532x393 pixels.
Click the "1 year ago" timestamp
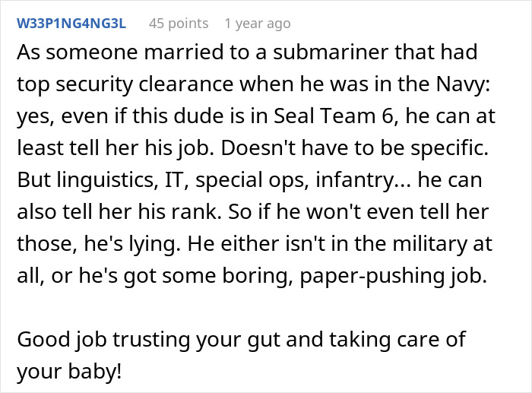(257, 24)
